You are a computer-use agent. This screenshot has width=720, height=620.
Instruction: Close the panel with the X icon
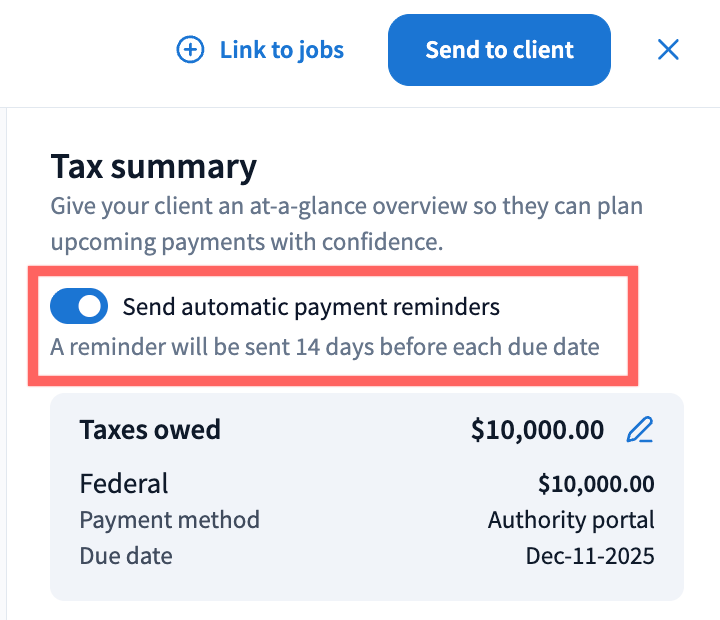pyautogui.click(x=668, y=50)
